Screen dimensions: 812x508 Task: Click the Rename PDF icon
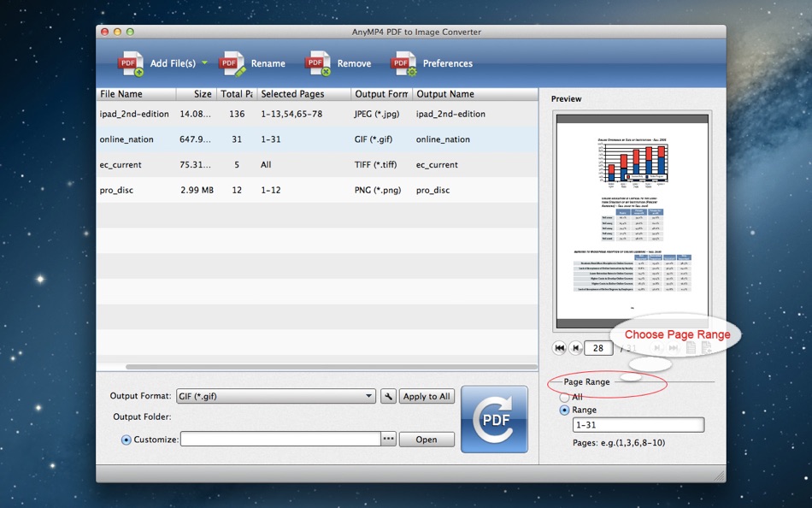click(x=232, y=64)
